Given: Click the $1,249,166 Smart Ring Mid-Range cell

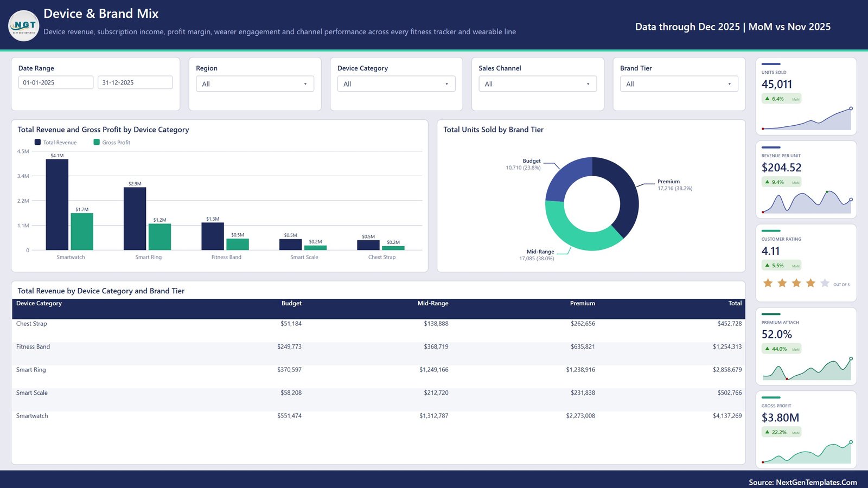Looking at the screenshot, I should coord(433,370).
